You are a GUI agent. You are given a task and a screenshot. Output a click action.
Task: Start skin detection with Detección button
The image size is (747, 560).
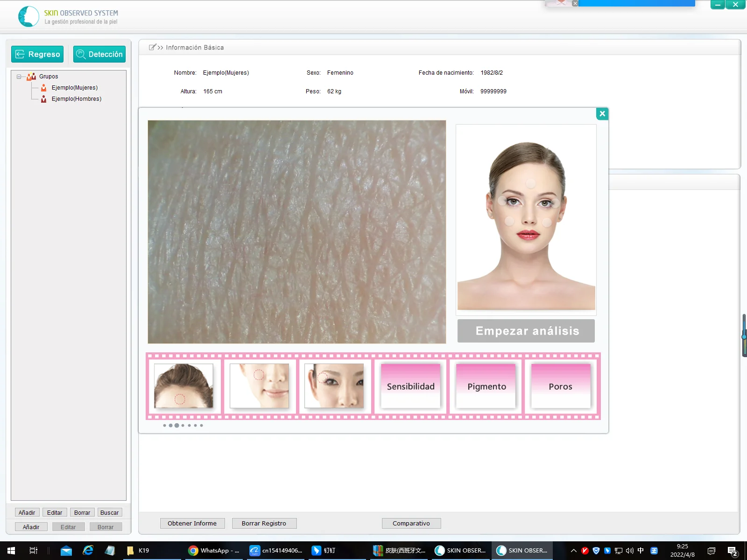click(x=99, y=54)
